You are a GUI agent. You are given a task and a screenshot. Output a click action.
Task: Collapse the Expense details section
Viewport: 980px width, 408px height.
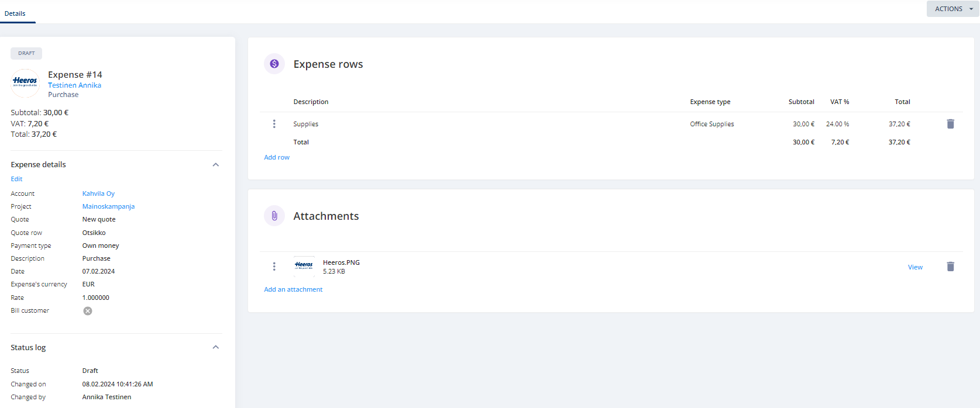pos(215,165)
